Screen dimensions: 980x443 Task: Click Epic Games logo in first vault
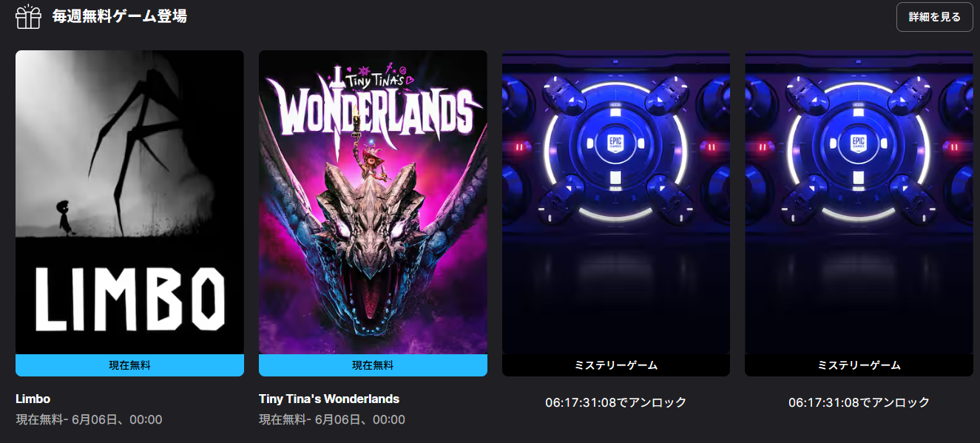tap(615, 143)
